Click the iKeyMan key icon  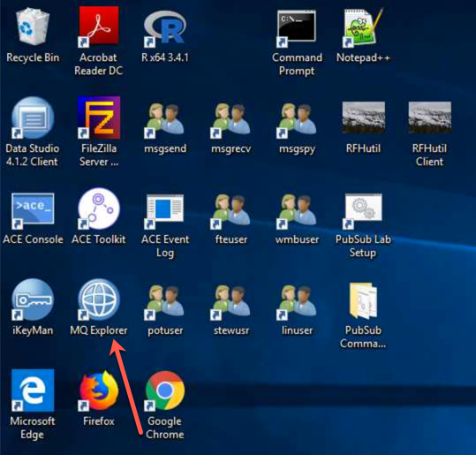pos(33,300)
